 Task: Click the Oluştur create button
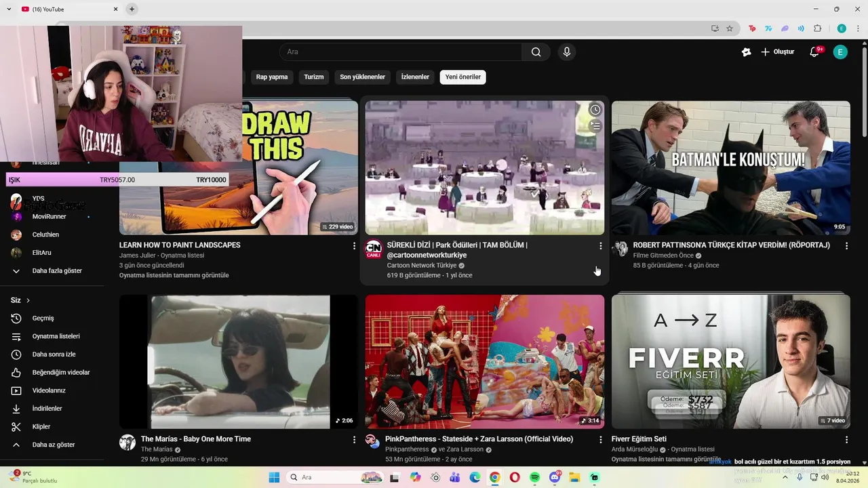pos(777,52)
